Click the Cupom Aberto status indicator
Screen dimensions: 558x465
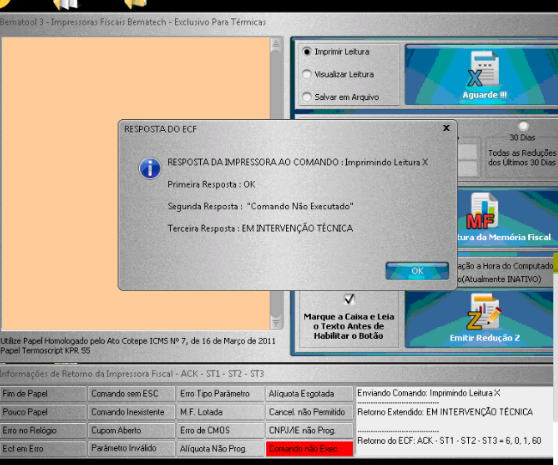pyautogui.click(x=132, y=430)
